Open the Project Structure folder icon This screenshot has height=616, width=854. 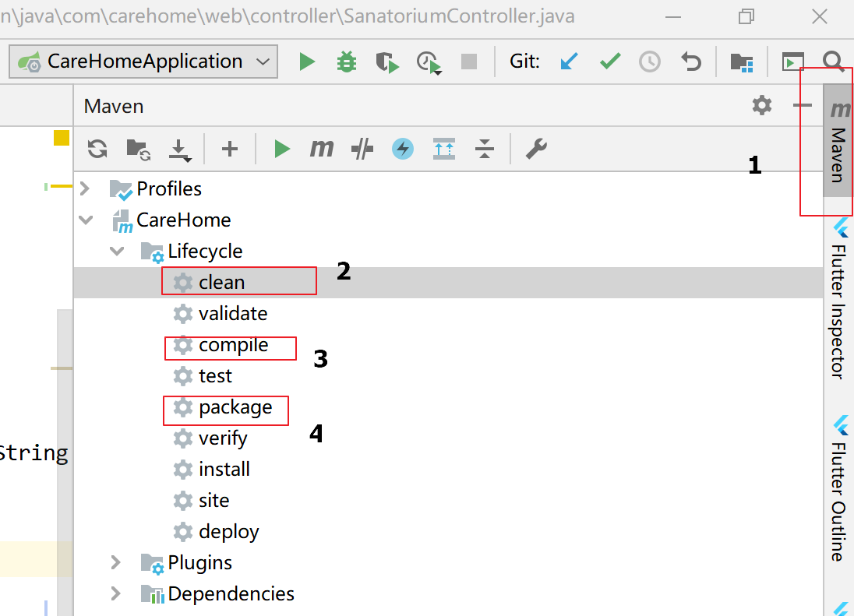pyautogui.click(x=741, y=62)
